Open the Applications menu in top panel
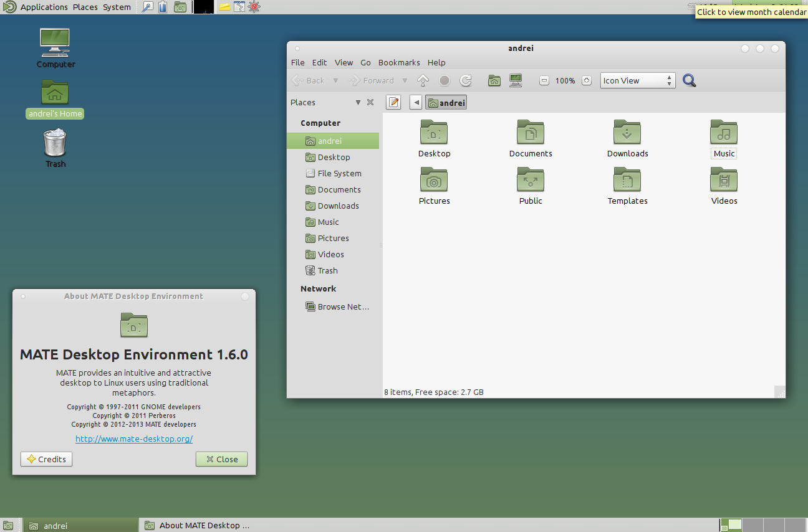808x532 pixels. 44,7
